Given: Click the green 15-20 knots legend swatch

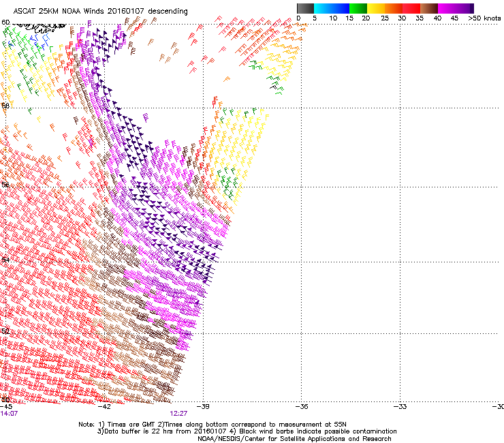Looking at the screenshot, I should (x=358, y=8).
